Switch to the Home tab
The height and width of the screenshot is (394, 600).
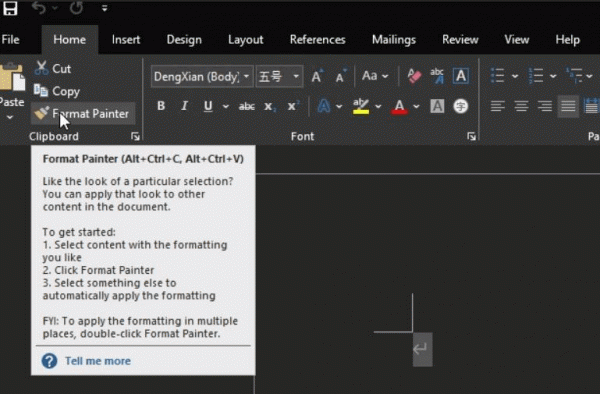coord(69,40)
